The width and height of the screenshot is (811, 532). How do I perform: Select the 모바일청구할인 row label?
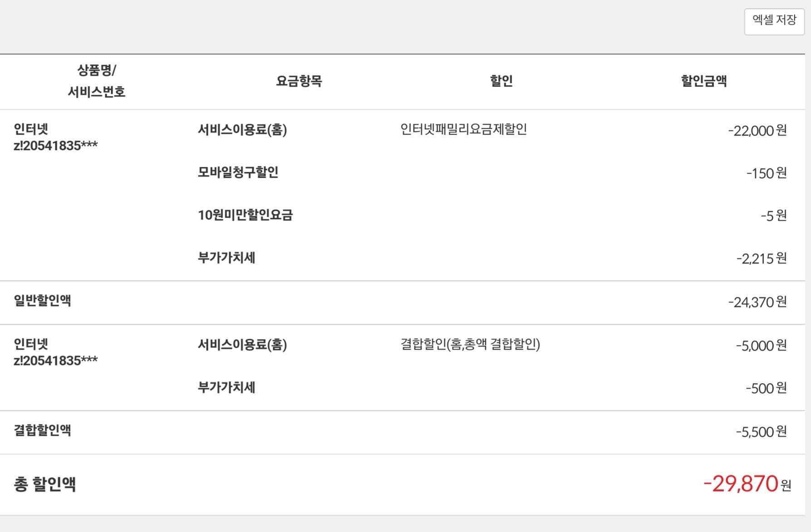238,172
